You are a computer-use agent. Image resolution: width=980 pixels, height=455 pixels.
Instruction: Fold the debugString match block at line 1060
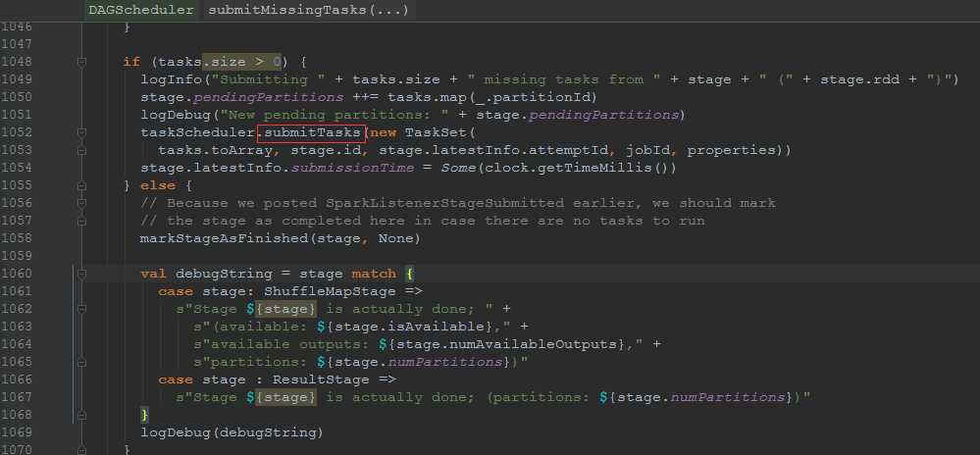click(81, 274)
